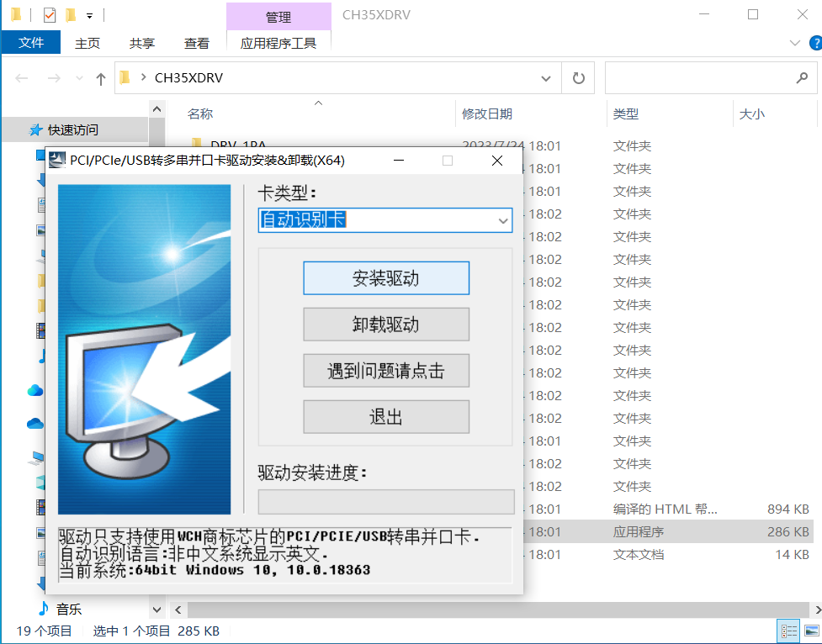Click the 安装驱动 button

(x=386, y=278)
